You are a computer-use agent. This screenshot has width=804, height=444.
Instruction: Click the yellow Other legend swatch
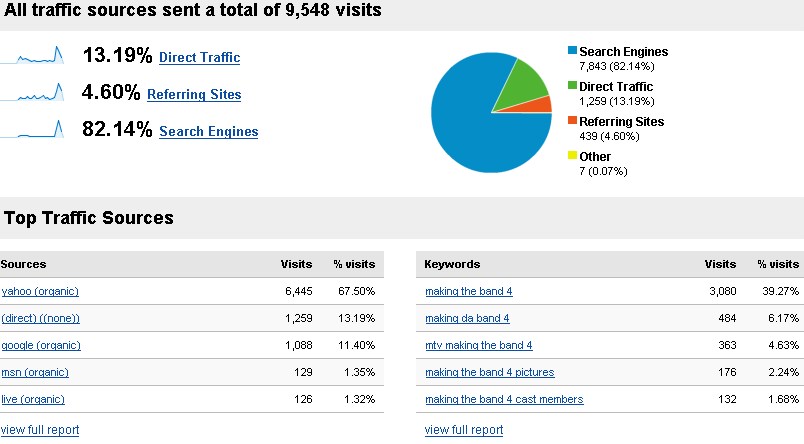click(x=572, y=156)
